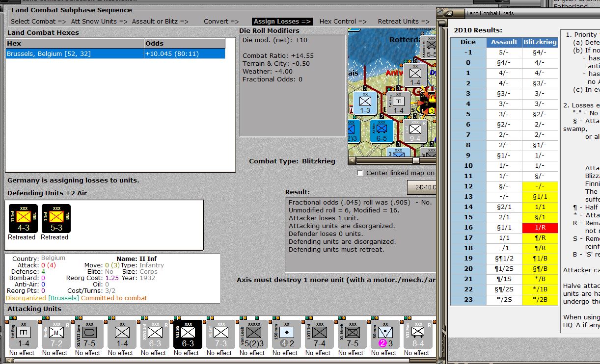600x364 pixels.
Task: Open the 2-D-10 chart button
Action: (x=422, y=187)
